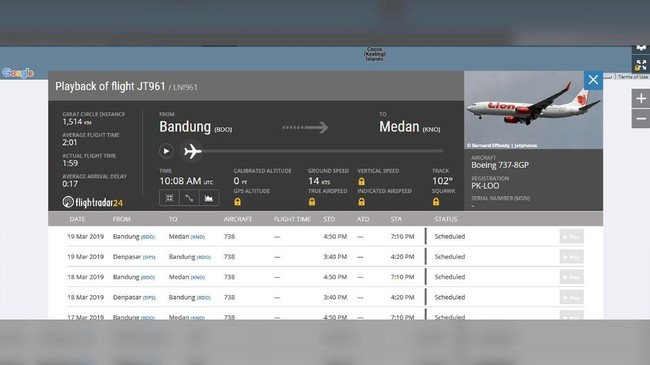This screenshot has width=650, height=365.
Task: Open BDO link in 19 Mar Bandung–Medan row
Action: (x=148, y=237)
